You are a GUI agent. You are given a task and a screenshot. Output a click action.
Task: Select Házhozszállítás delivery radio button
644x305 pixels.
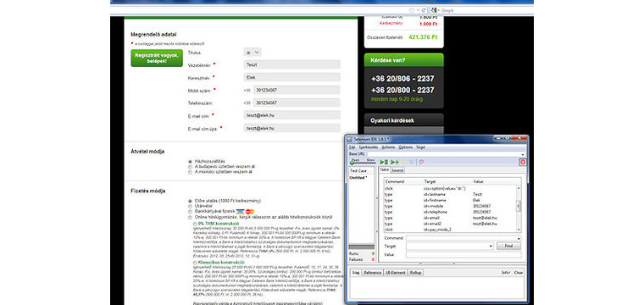pos(190,162)
